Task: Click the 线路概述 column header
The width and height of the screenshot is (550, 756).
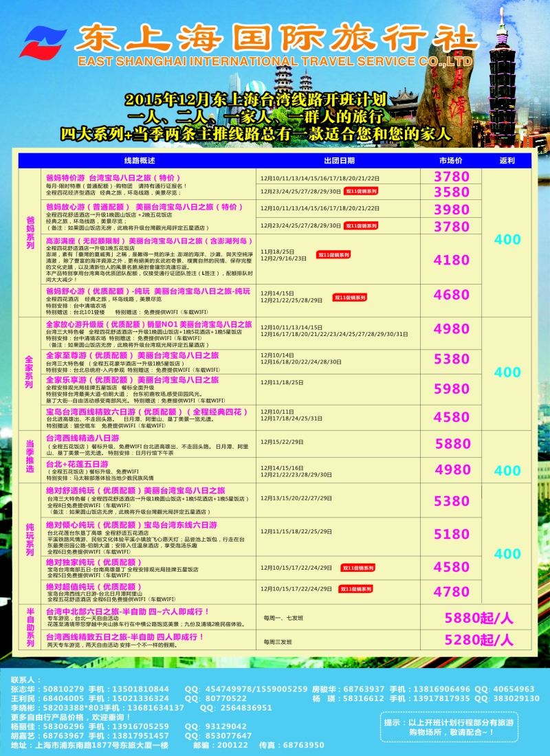Action: 140,161
